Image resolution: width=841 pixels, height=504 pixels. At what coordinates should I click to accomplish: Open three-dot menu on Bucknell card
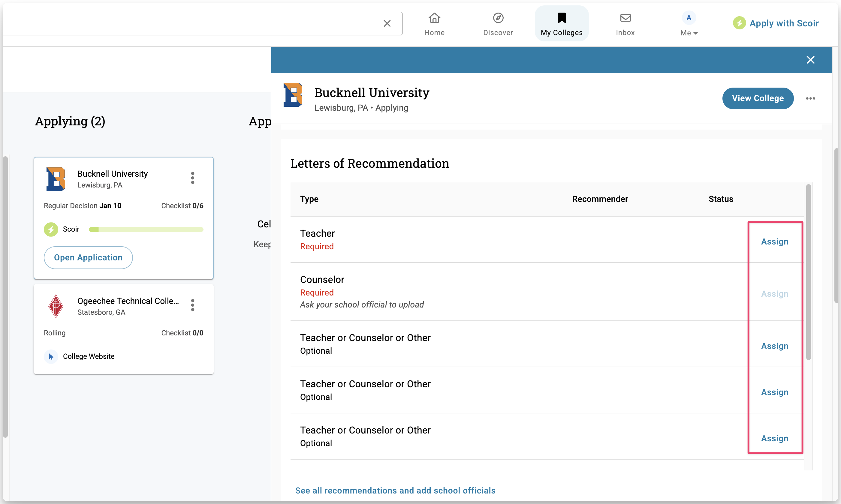[193, 178]
